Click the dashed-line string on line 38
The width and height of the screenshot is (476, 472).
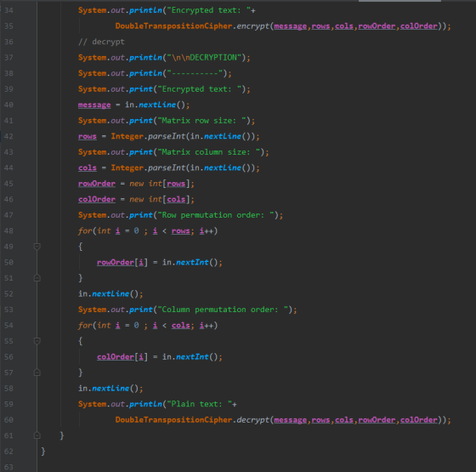[x=195, y=73]
